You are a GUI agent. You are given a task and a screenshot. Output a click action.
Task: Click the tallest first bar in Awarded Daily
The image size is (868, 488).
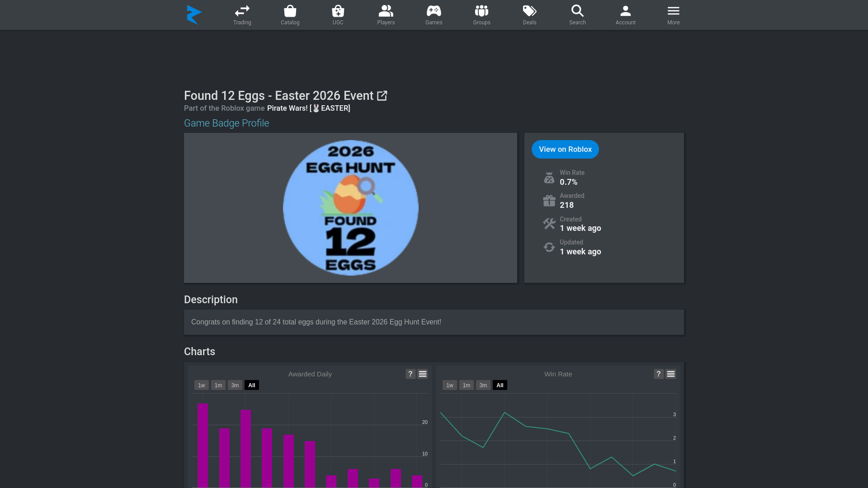(203, 446)
